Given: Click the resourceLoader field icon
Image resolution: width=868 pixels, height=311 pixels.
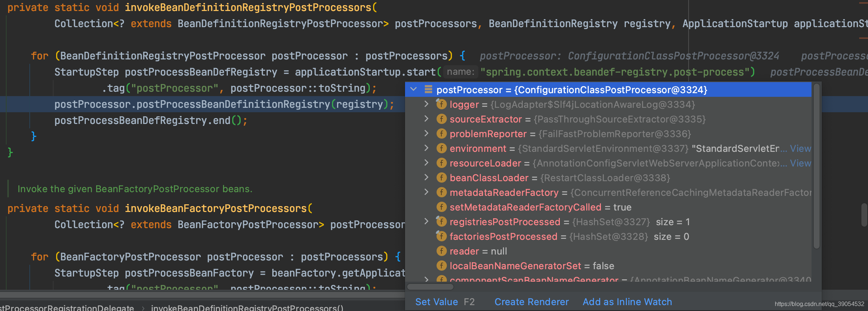Looking at the screenshot, I should pyautogui.click(x=441, y=163).
